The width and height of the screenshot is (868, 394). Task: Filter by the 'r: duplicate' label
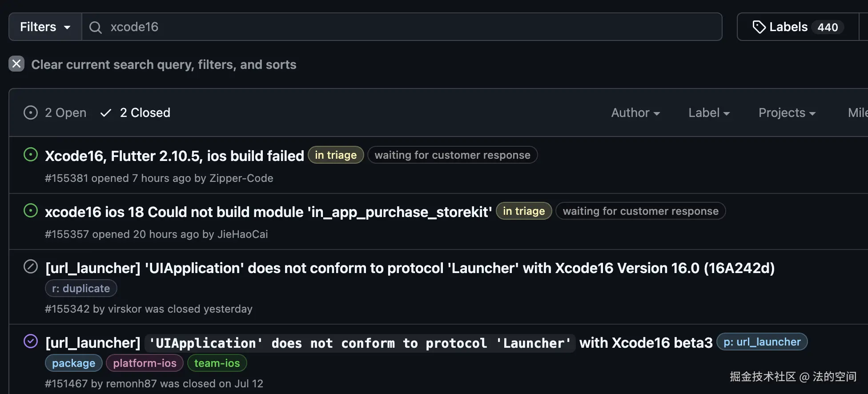point(81,289)
